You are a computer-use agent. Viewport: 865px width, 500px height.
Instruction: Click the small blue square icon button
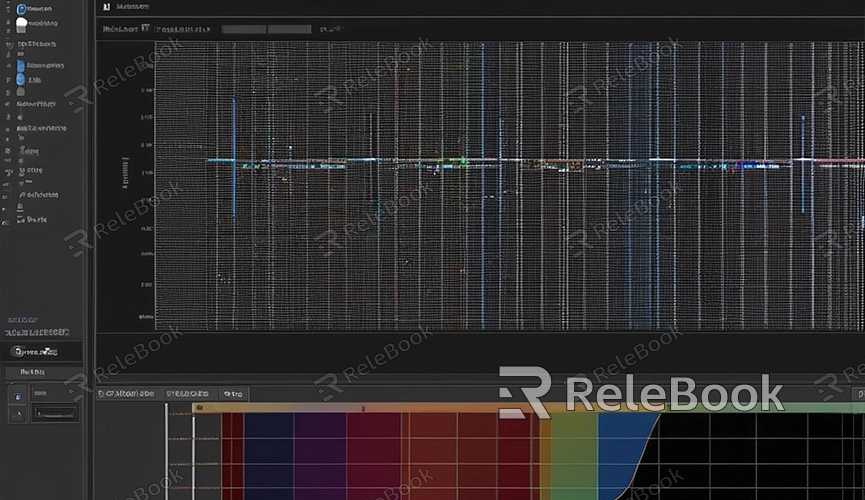pos(18,397)
